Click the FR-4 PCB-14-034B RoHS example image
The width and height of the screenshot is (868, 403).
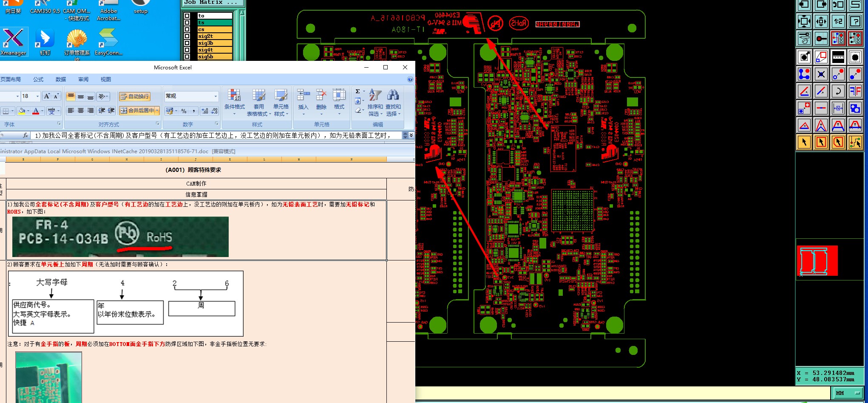[120, 237]
